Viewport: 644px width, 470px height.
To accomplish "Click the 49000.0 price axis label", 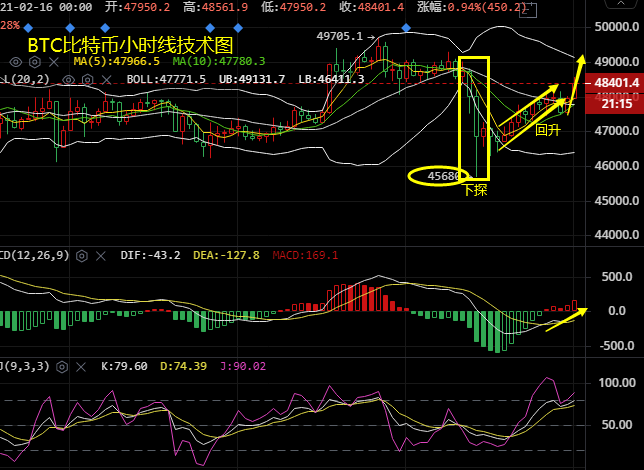I will coord(617,62).
